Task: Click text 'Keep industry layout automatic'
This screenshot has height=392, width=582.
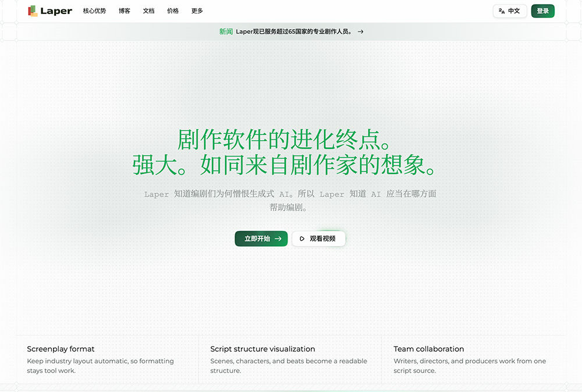Action: (77, 361)
